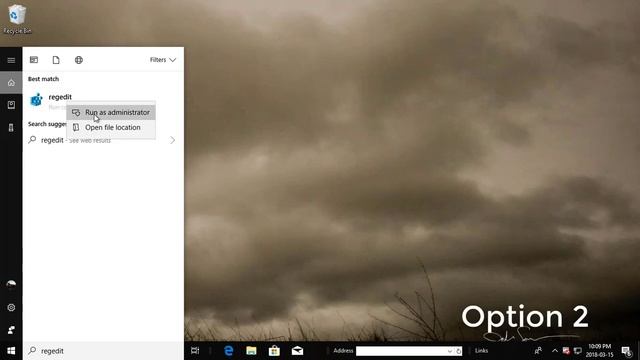Open File Explorer from the taskbar
This screenshot has height=360, width=640.
pos(251,351)
